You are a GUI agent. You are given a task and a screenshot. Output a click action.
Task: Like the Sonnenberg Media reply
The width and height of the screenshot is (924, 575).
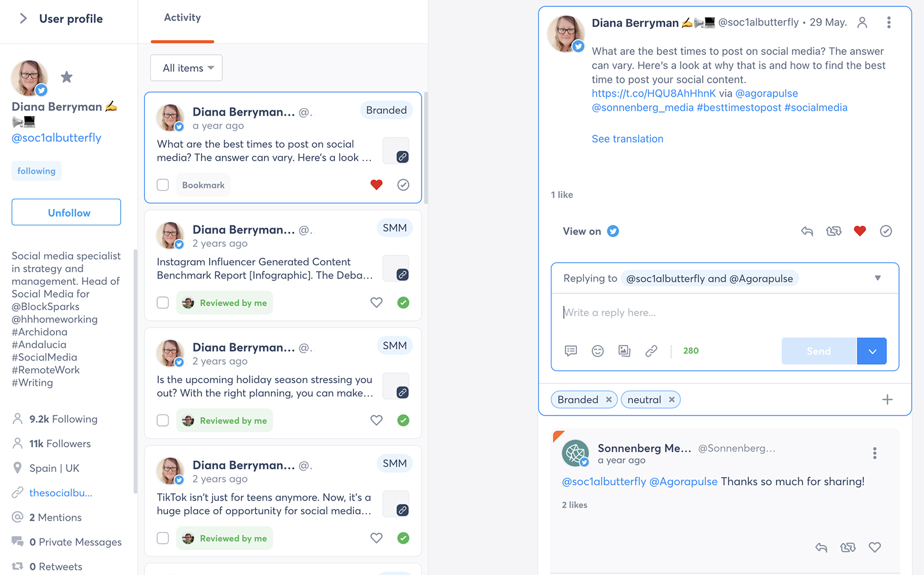[875, 547]
